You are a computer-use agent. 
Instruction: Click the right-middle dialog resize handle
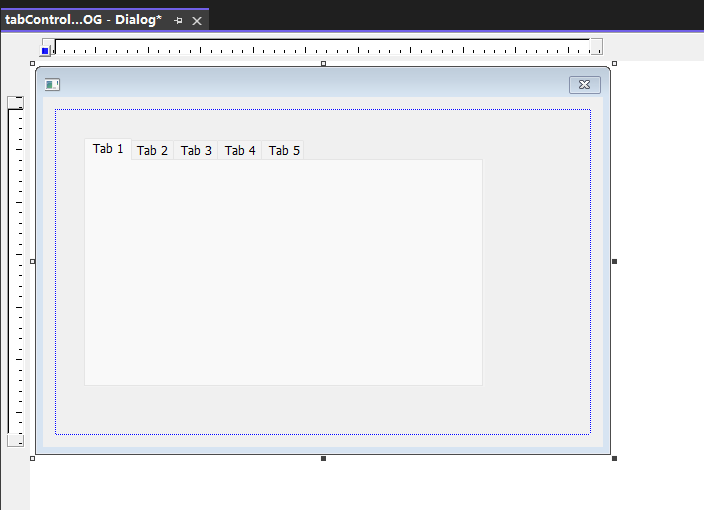(x=614, y=261)
